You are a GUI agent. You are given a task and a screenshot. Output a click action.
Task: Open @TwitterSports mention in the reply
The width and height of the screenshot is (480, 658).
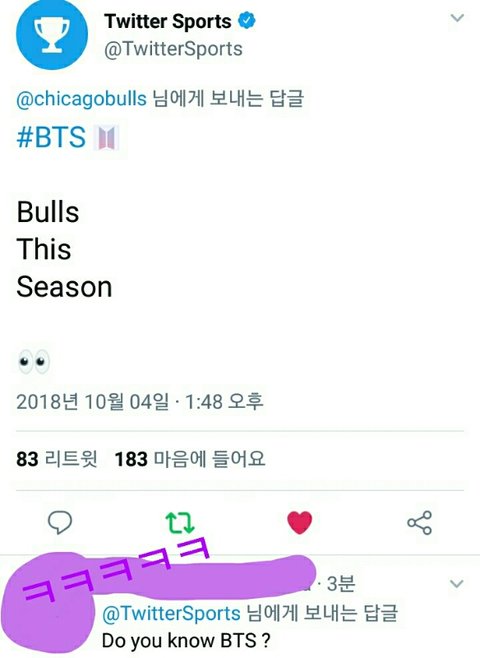click(171, 614)
